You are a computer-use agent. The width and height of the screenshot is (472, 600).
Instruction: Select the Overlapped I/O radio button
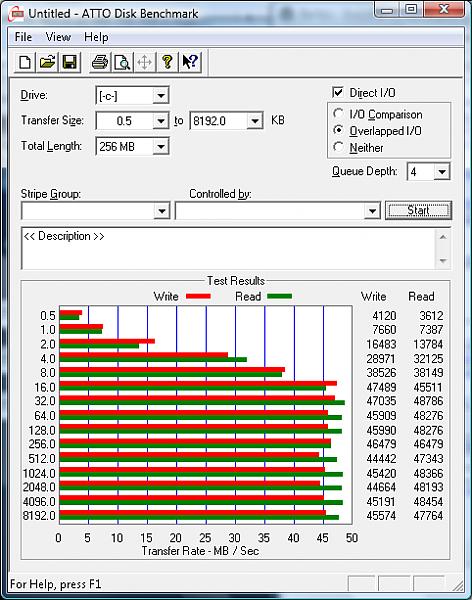coord(338,130)
